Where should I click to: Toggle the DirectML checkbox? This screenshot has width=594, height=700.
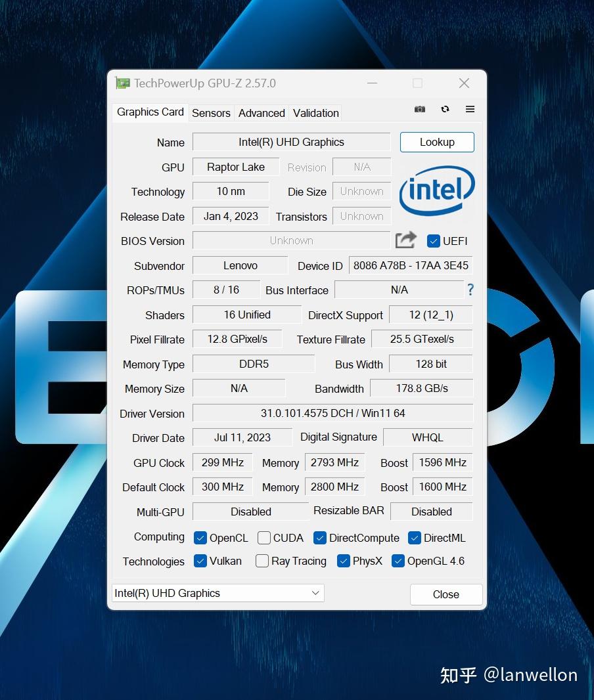click(415, 538)
